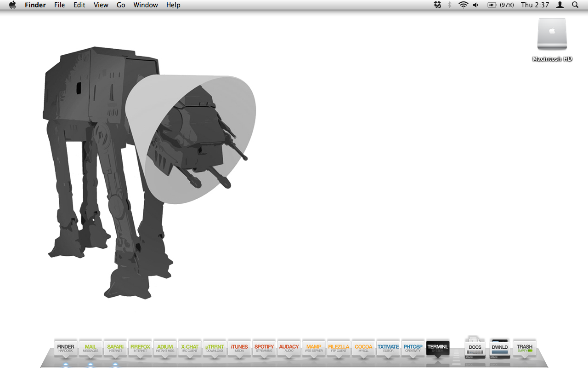The image size is (588, 368).
Task: Open the X-Chat IRC client icon
Action: tap(190, 348)
